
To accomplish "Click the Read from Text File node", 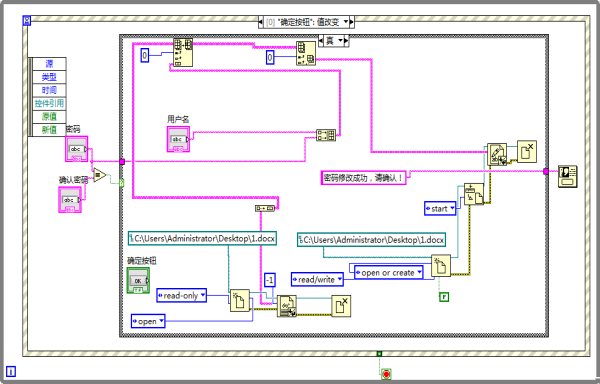I will [287, 306].
